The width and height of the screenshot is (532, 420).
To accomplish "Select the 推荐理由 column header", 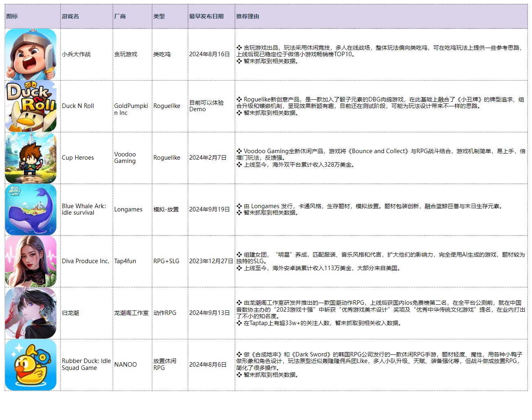I will (248, 16).
